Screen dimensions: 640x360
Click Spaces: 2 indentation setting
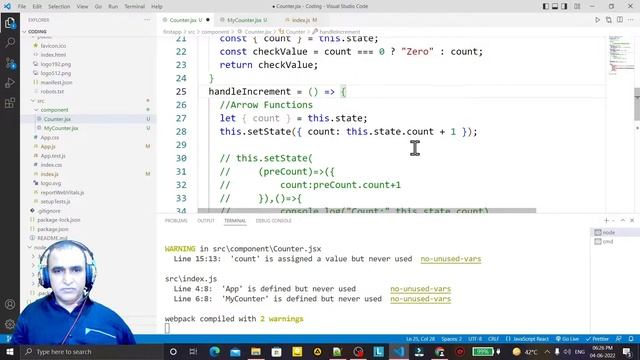(x=451, y=339)
